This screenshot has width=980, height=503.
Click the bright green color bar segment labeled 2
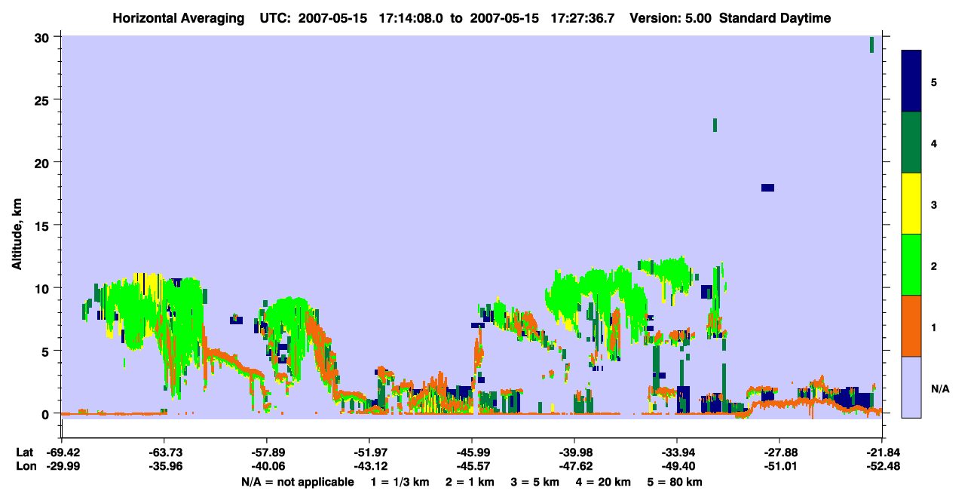click(x=911, y=265)
